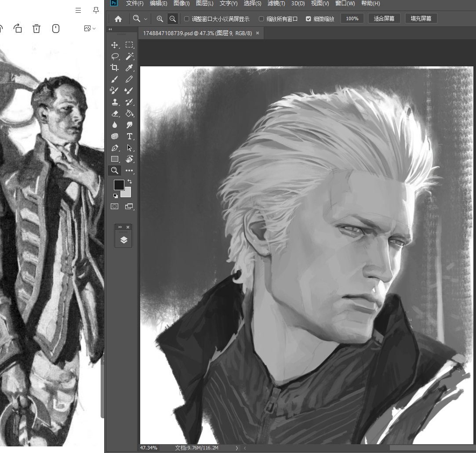Select the History Brush tool
Screen dimensions: 476x453
[x=129, y=102]
